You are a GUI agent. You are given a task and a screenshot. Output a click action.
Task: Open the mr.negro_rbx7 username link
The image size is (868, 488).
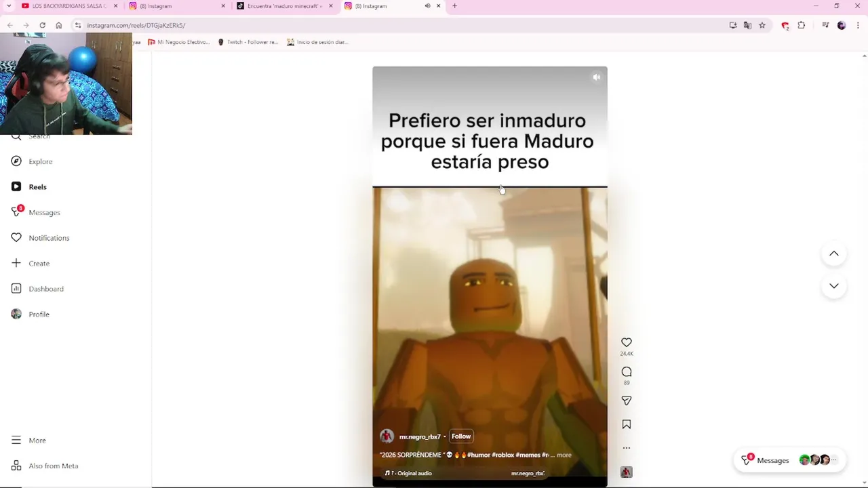coord(420,437)
